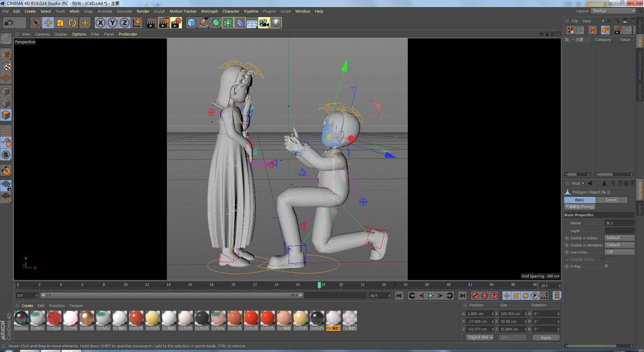Open the MoGraph menu

point(209,11)
